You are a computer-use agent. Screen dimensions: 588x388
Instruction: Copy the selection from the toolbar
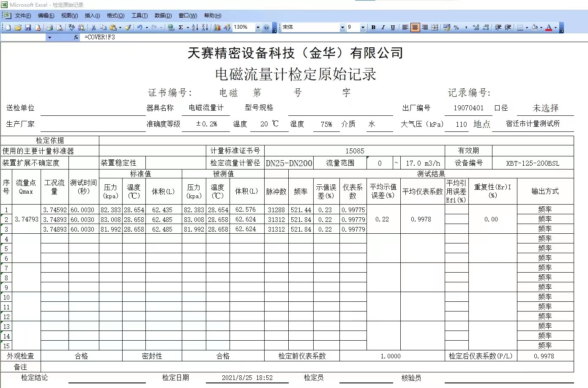[103, 27]
